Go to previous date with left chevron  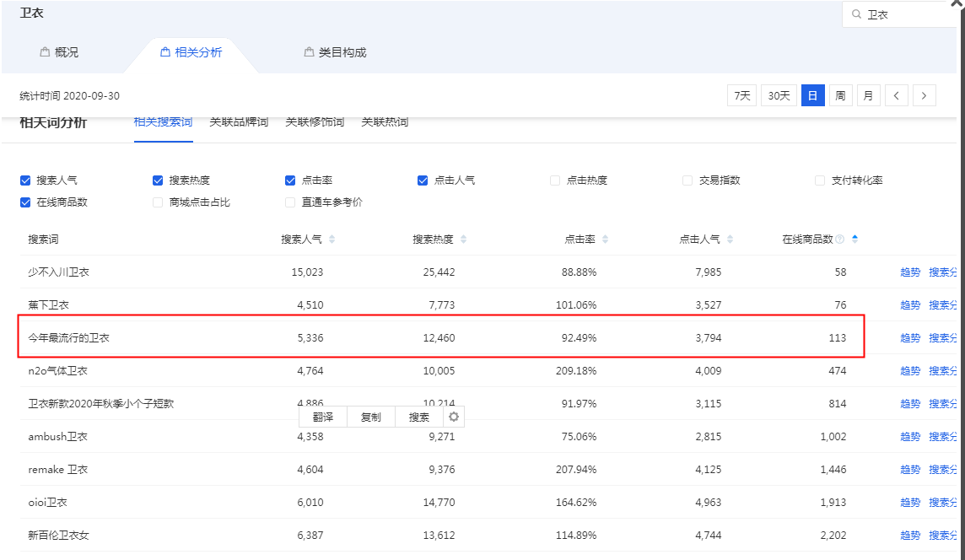pyautogui.click(x=896, y=95)
